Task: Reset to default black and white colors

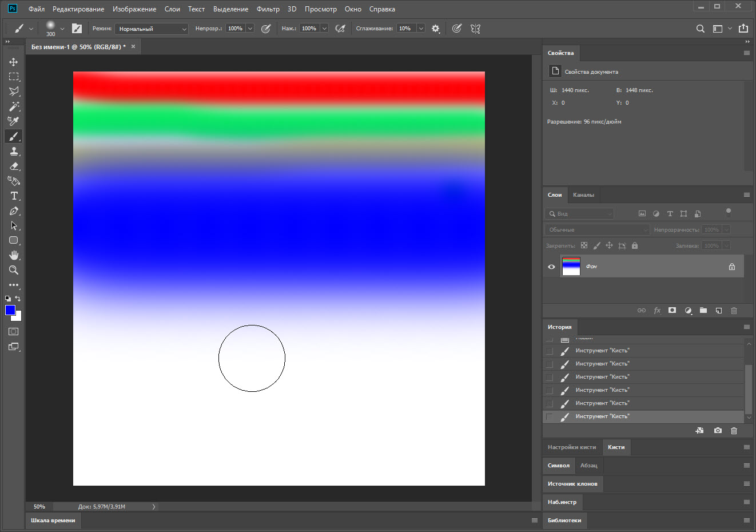Action: coord(8,299)
